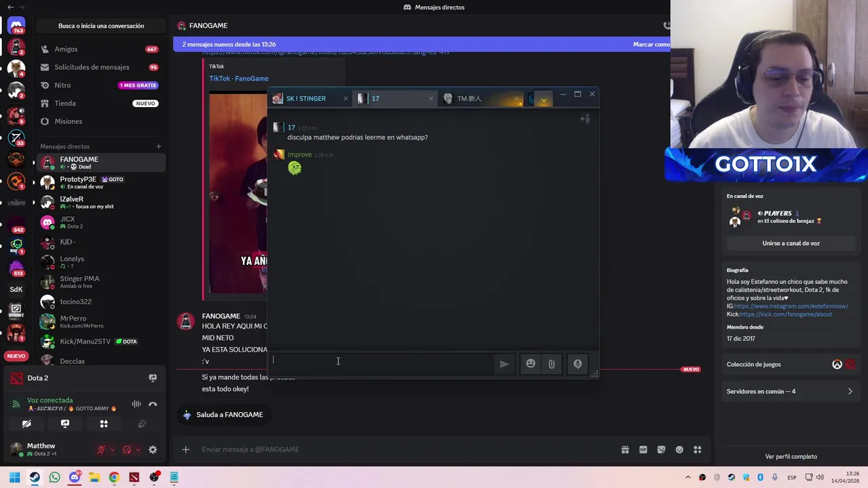Image resolution: width=868 pixels, height=488 pixels.
Task: Open Steam from the taskbar
Action: point(35,477)
